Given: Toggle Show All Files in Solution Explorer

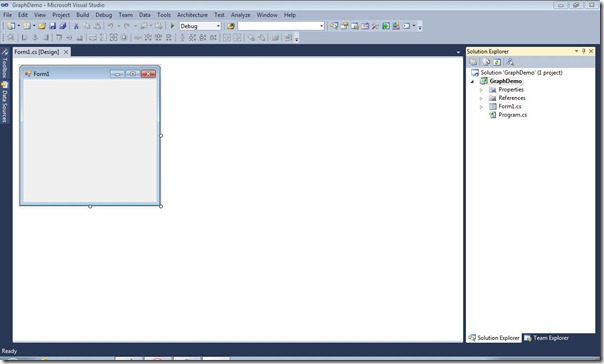Looking at the screenshot, I should point(487,62).
